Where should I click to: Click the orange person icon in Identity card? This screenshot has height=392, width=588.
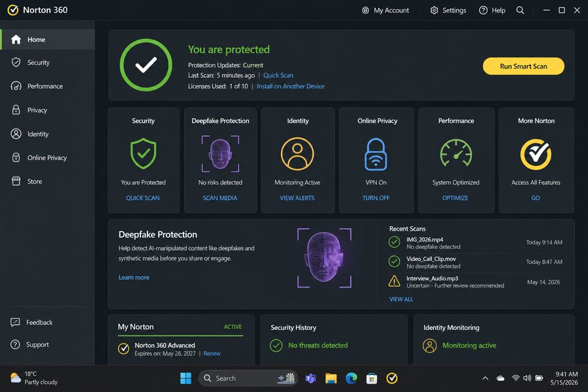point(297,154)
